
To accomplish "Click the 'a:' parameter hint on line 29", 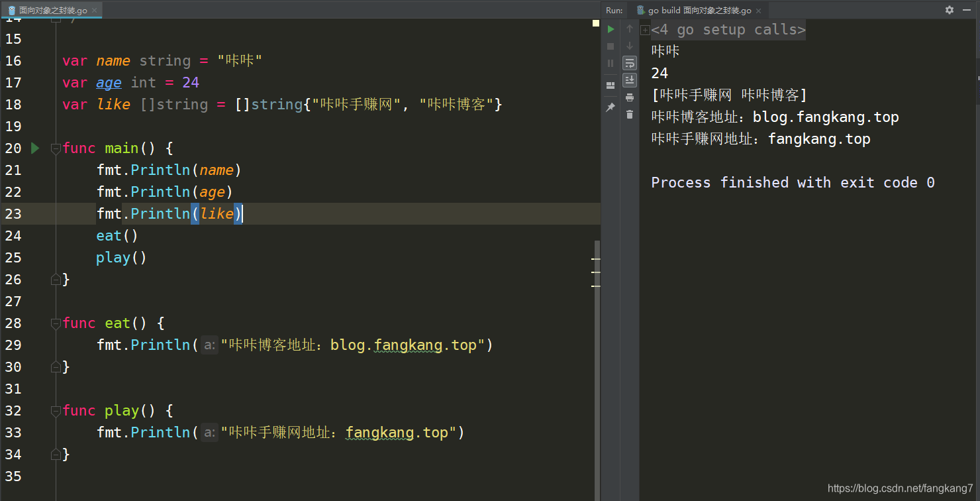I will tap(209, 345).
